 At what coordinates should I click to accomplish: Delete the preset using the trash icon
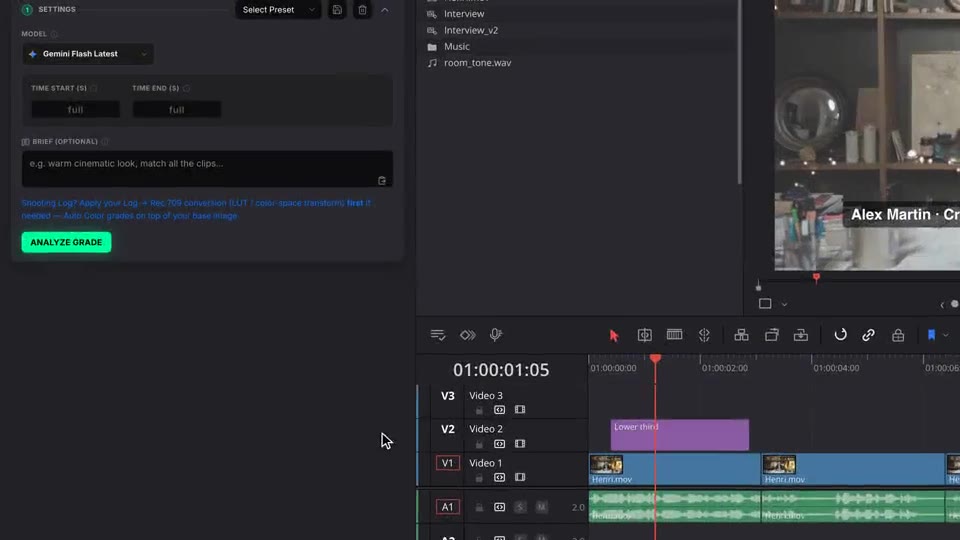tap(362, 10)
